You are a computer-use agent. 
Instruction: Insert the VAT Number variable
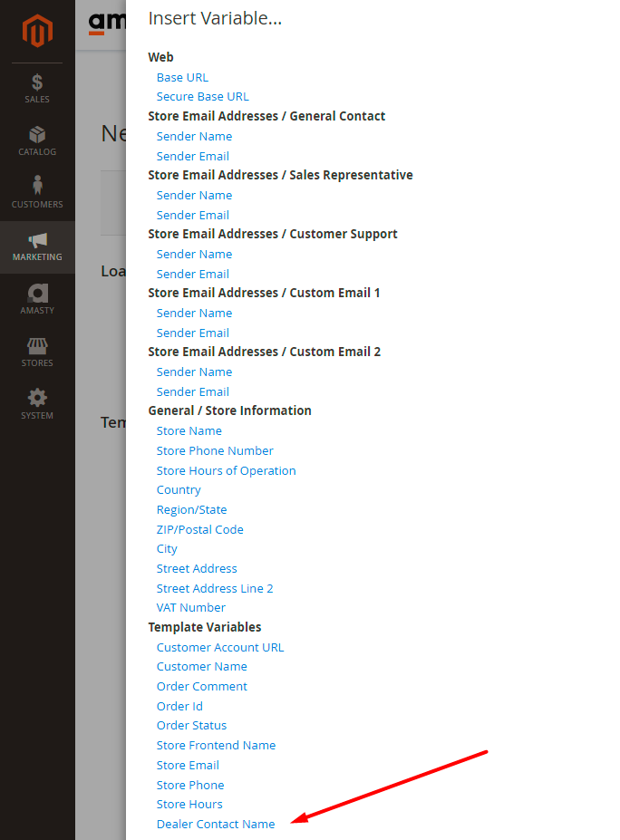pos(190,607)
